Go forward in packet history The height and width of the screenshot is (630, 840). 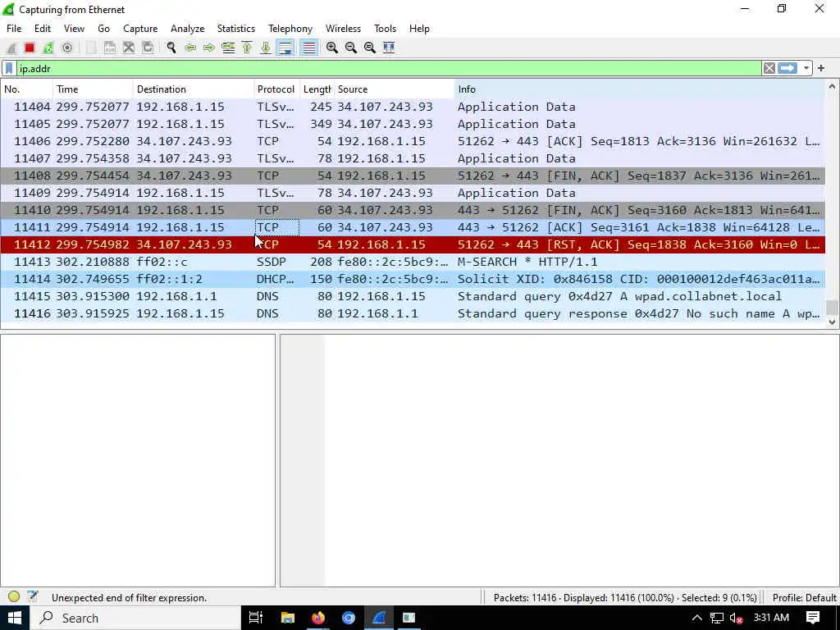[x=209, y=48]
